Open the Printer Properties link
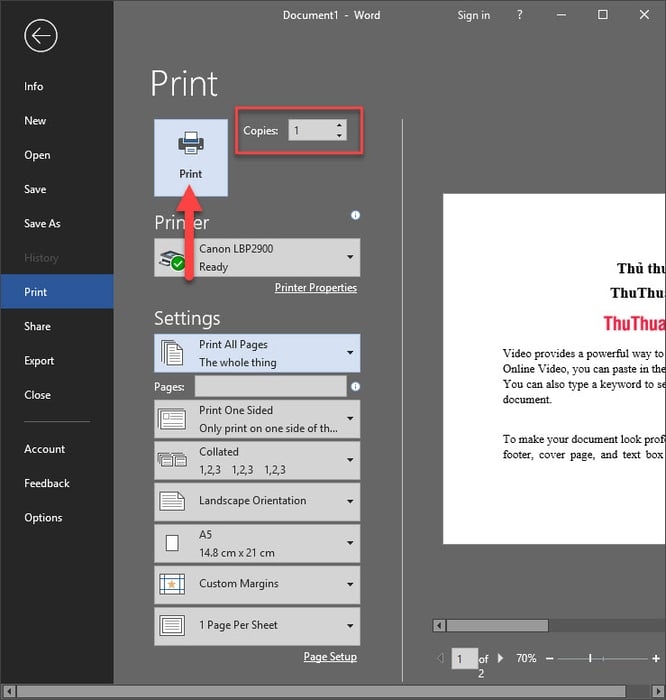Image resolution: width=666 pixels, height=700 pixels. click(x=316, y=288)
